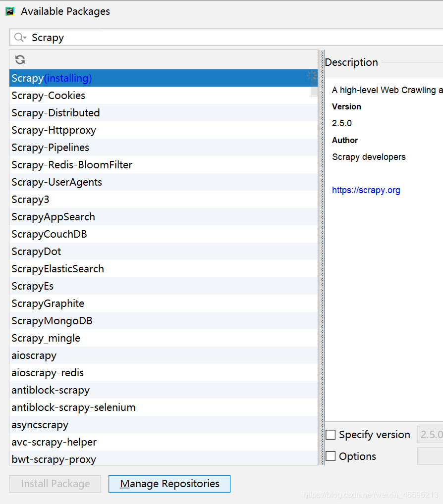Open the search history magnifier icon
The height and width of the screenshot is (504, 443).
pyautogui.click(x=20, y=38)
